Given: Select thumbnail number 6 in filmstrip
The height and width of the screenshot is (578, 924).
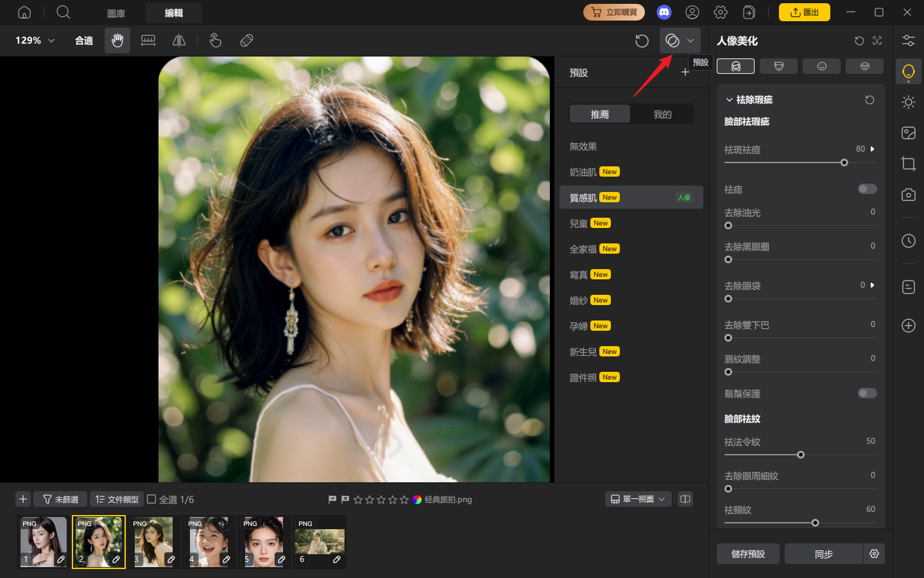Looking at the screenshot, I should (x=320, y=542).
